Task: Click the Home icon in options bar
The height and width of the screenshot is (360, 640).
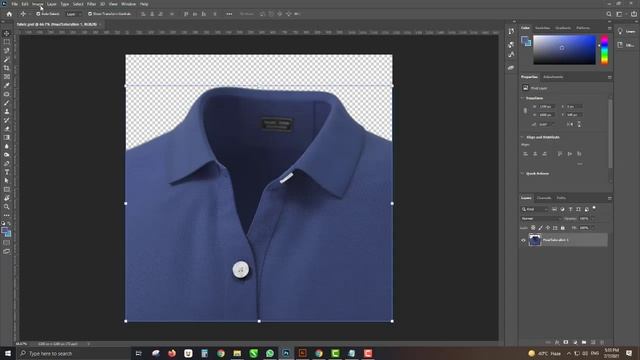Action: click(x=9, y=14)
